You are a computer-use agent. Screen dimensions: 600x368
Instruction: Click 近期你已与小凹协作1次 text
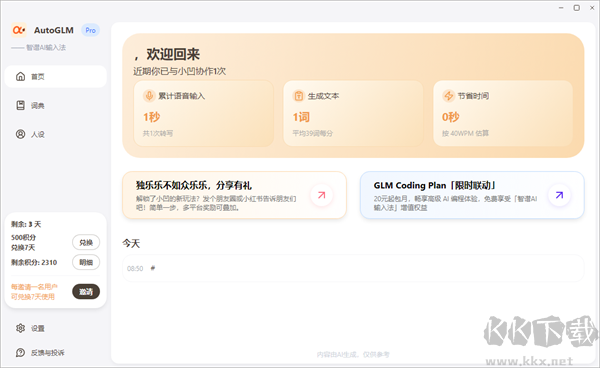click(179, 71)
